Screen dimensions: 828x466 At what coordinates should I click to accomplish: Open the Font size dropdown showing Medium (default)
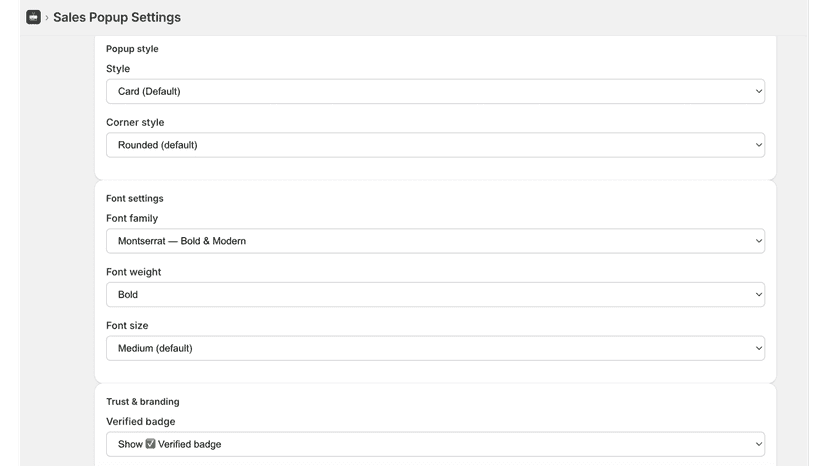click(x=435, y=348)
